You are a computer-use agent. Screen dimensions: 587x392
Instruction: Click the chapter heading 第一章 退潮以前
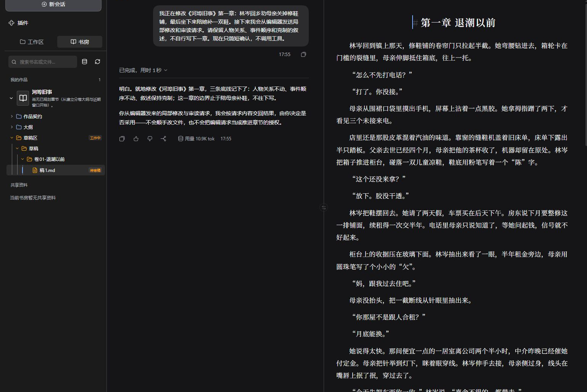[x=458, y=23]
